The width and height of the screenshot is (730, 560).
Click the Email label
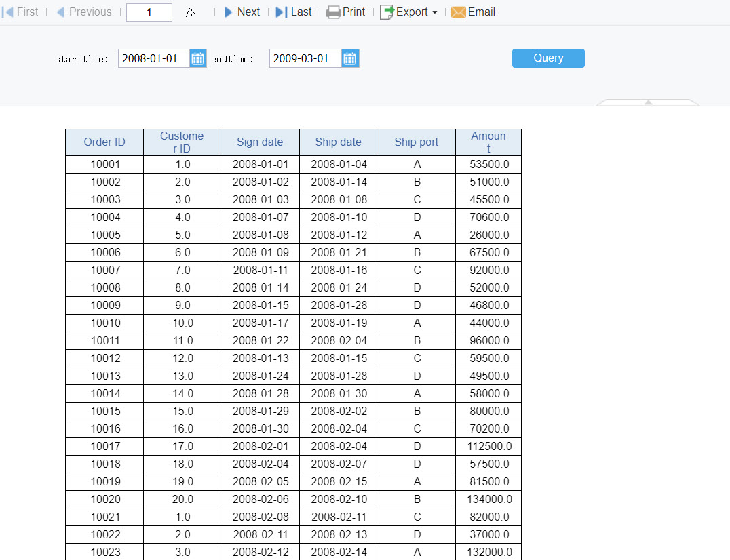(482, 12)
